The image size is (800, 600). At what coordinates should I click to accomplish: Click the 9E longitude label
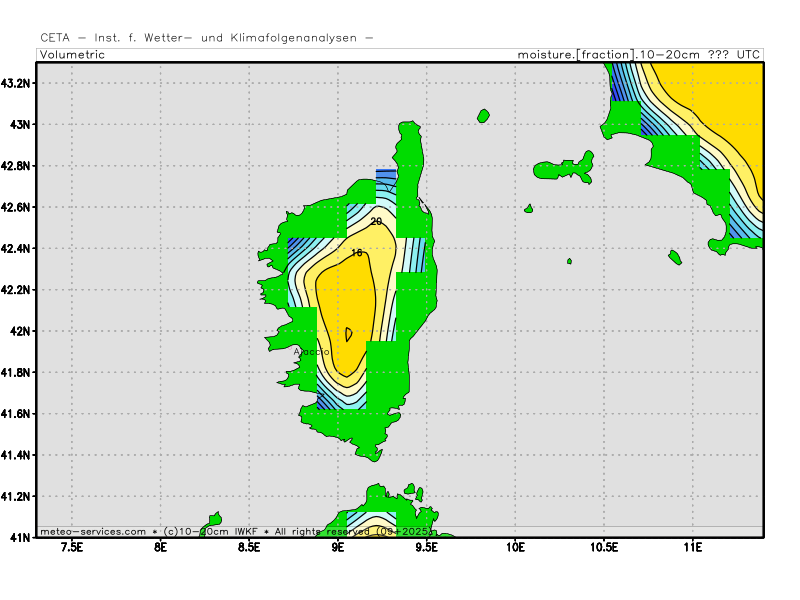(338, 547)
